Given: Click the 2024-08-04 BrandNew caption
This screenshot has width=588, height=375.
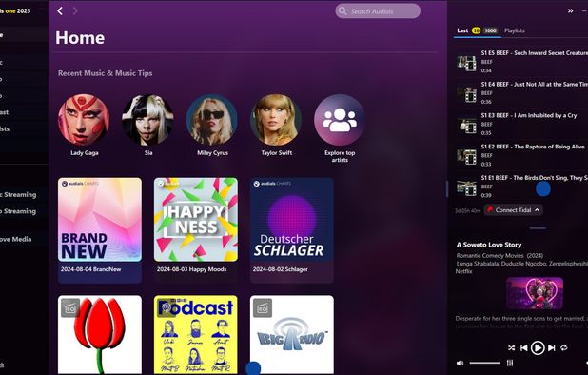Looking at the screenshot, I should (90, 269).
